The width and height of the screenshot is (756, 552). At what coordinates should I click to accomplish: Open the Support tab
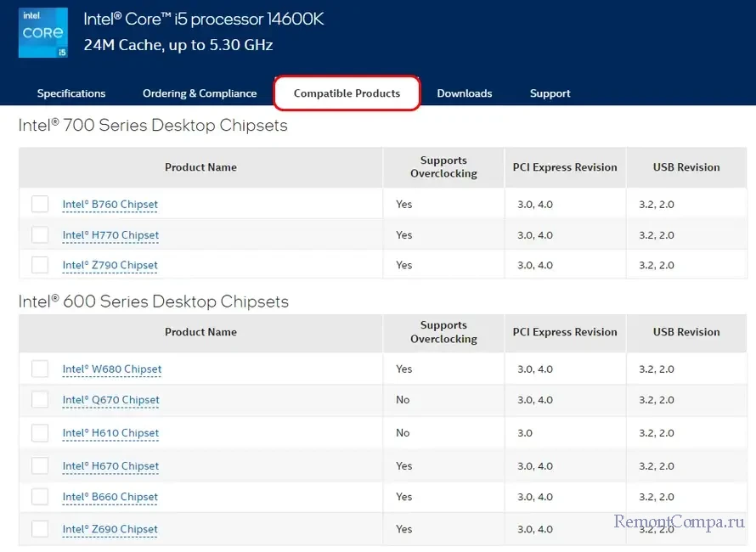coord(550,93)
